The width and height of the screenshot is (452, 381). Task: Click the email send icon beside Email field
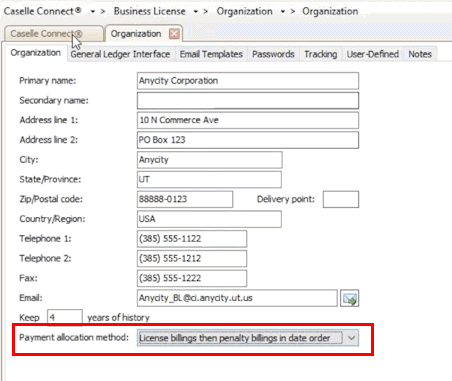(349, 298)
